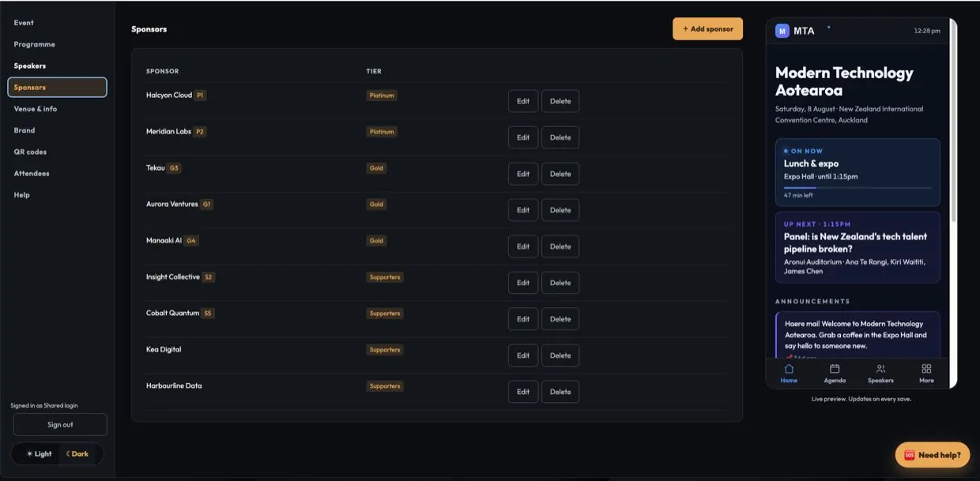Click the MTA app logo badge

tap(782, 31)
